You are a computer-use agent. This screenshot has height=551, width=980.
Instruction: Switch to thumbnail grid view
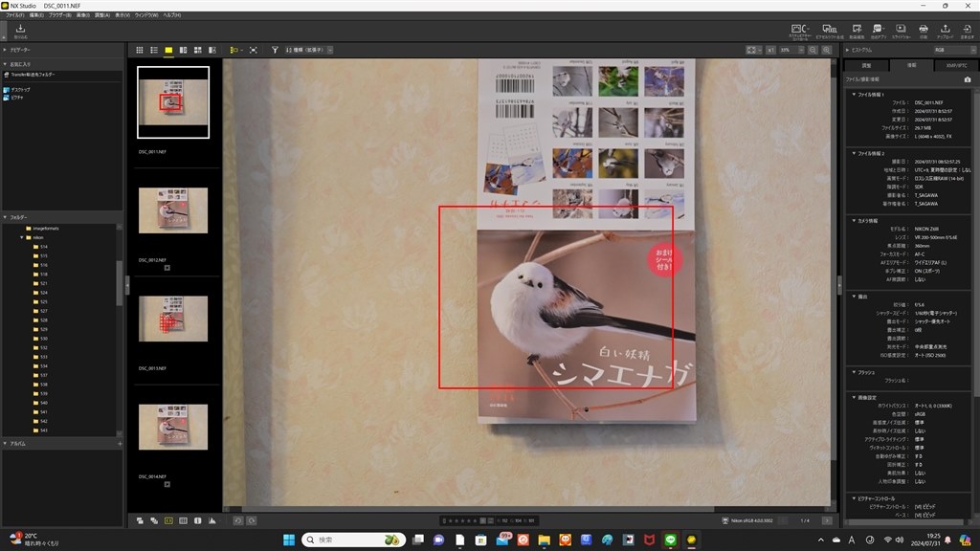point(140,50)
